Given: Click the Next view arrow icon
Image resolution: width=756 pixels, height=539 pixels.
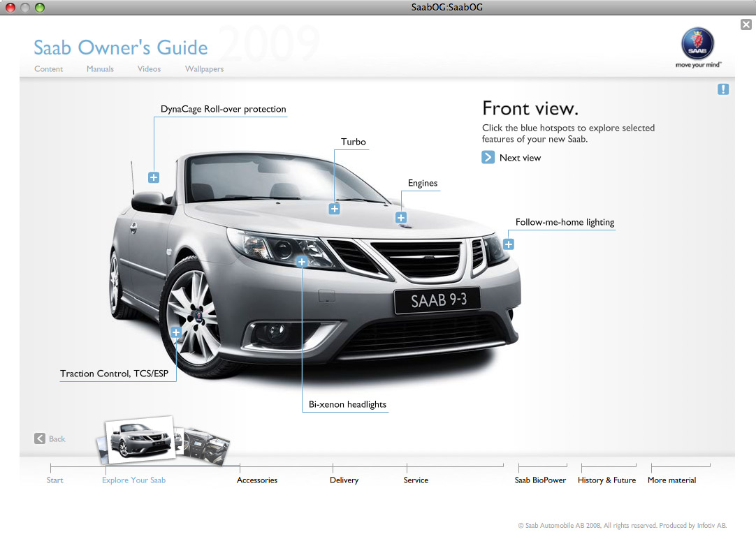Looking at the screenshot, I should (x=488, y=158).
